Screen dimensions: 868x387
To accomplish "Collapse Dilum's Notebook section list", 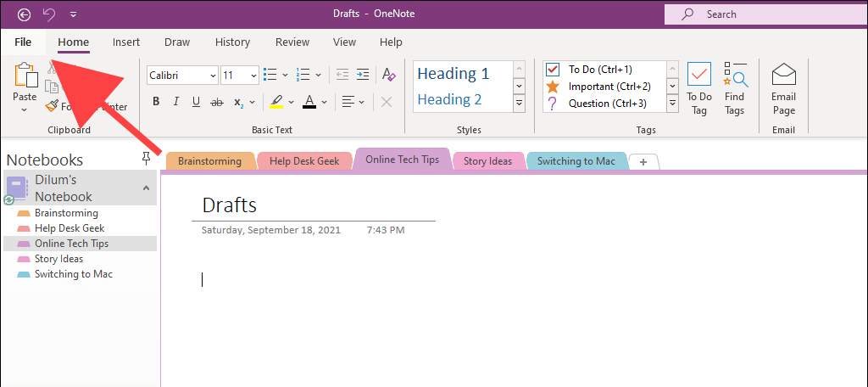I will [146, 188].
